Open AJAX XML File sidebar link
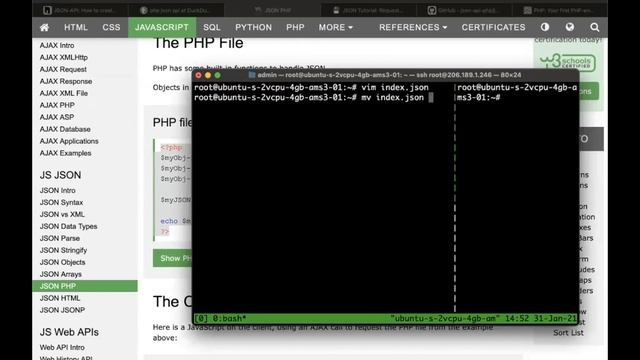640x360 pixels. 64,93
